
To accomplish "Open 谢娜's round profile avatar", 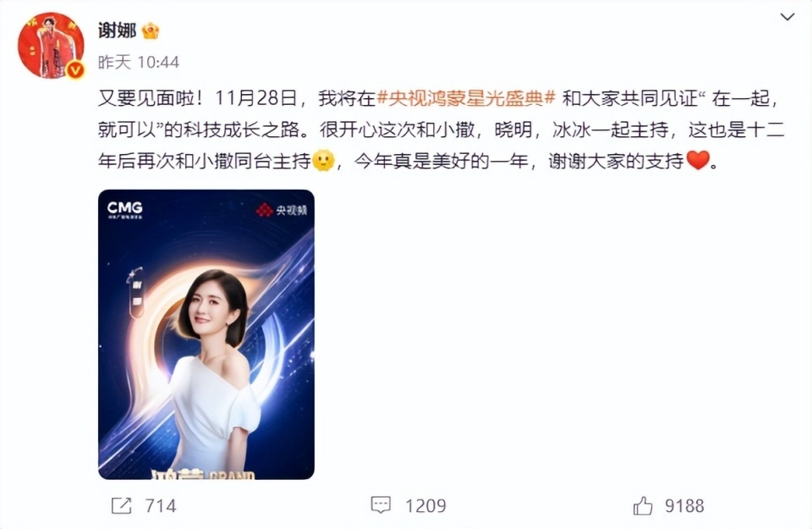I will [51, 46].
